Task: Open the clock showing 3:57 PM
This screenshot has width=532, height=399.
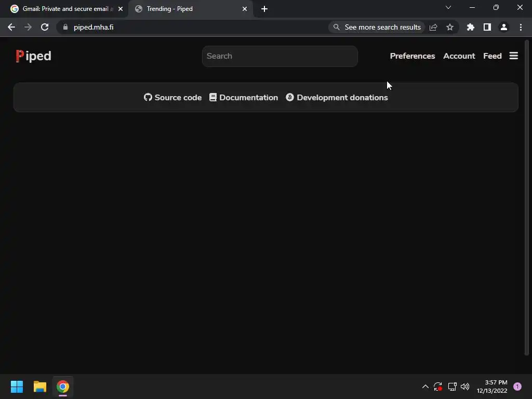Action: (492, 387)
